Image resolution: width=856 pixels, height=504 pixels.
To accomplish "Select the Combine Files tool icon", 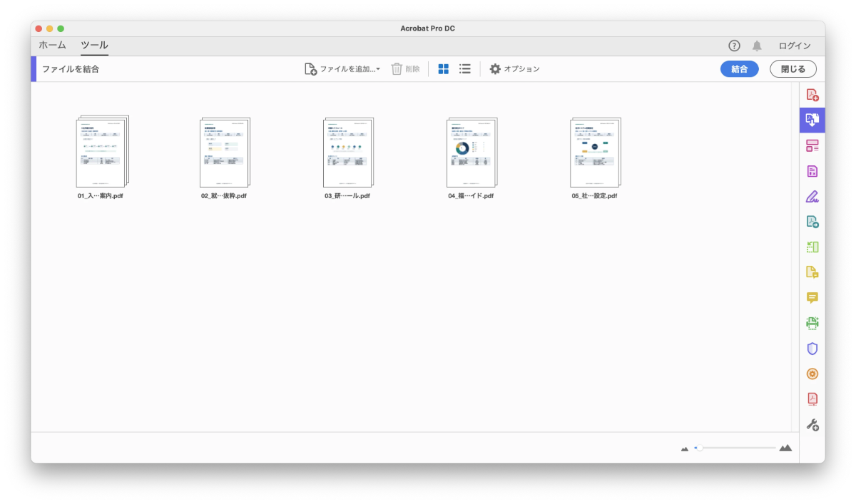I will 812,120.
